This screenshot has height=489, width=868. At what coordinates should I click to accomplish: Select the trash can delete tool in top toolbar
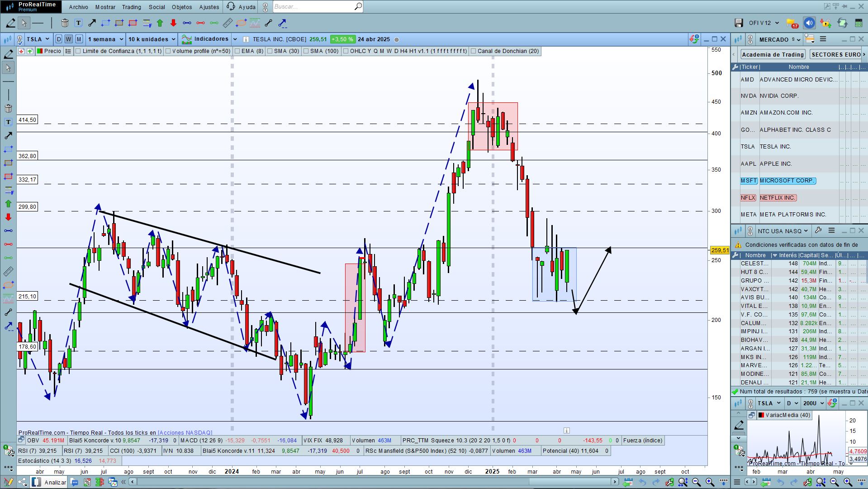[x=65, y=23]
